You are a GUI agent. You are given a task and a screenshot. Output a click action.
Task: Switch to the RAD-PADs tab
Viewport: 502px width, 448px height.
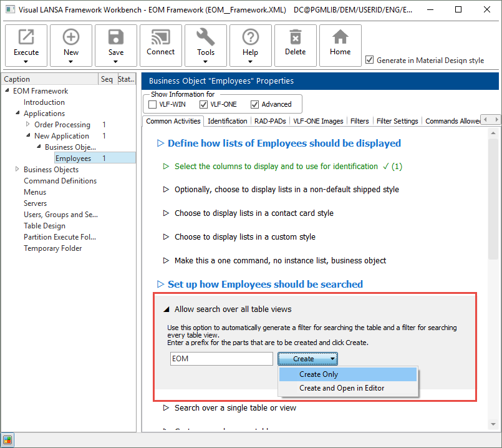pos(270,121)
